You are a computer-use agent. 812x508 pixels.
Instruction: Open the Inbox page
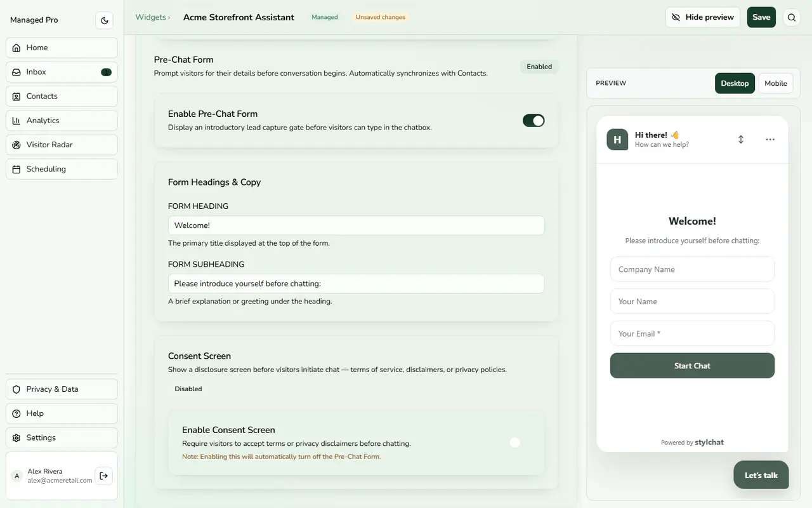click(x=62, y=72)
